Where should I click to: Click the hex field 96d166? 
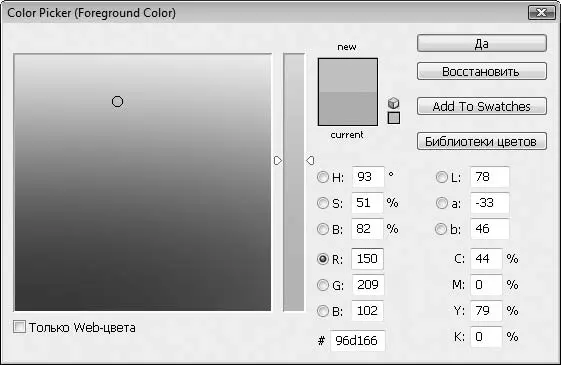(358, 341)
